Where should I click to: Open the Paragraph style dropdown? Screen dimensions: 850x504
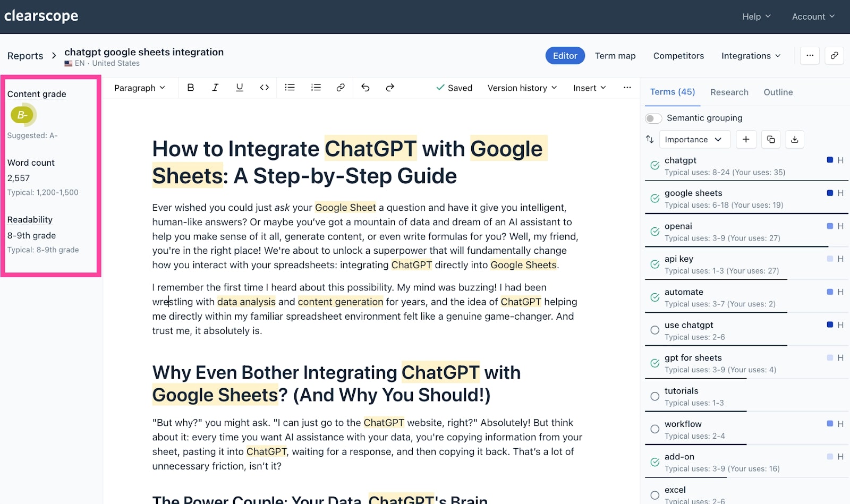click(140, 88)
